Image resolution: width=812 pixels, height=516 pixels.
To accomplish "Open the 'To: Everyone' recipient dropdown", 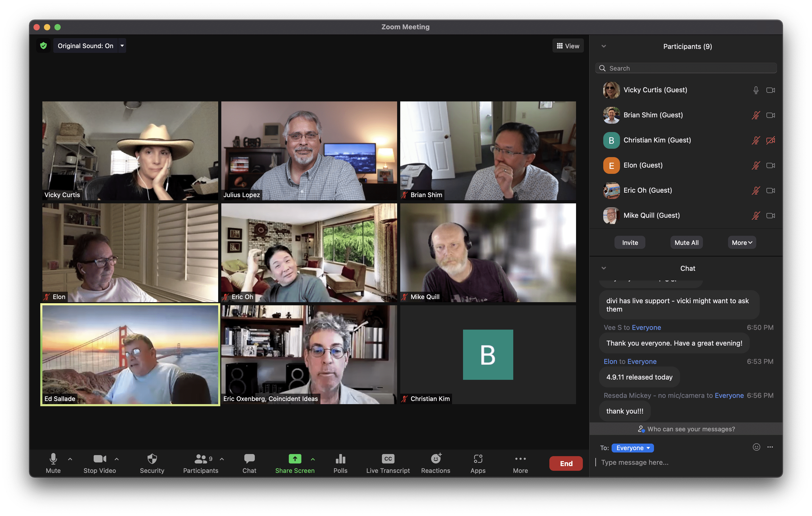I will point(633,448).
